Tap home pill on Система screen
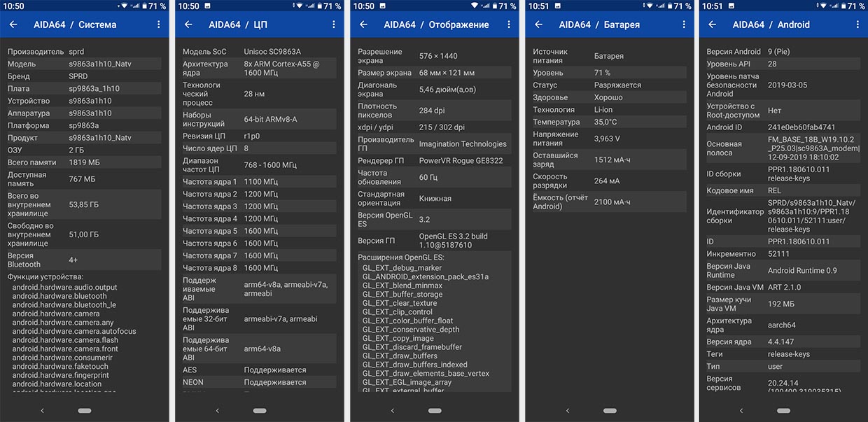 85,411
